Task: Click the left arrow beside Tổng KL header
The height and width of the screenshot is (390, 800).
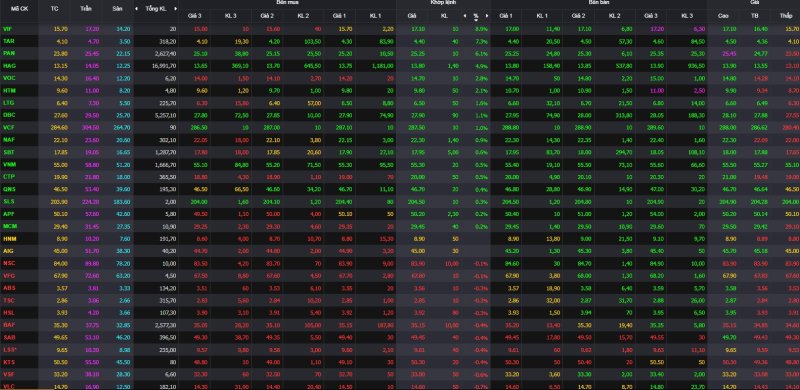Action: tap(136, 9)
